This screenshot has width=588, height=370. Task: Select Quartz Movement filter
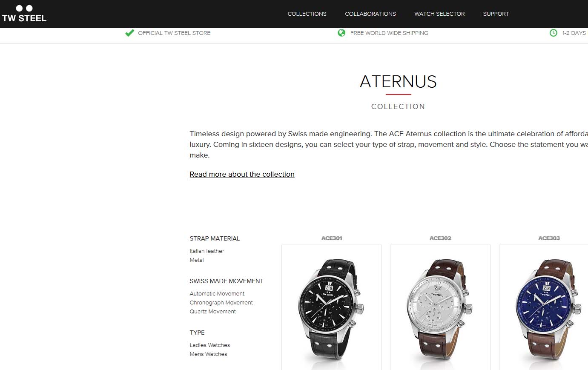click(212, 311)
